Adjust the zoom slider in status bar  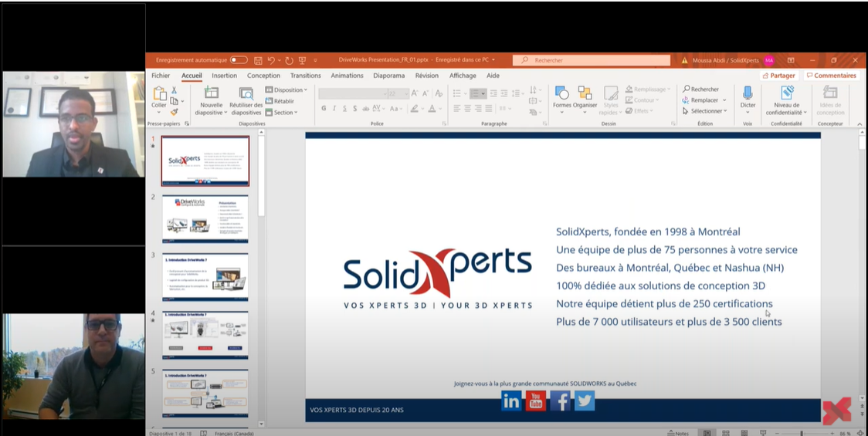[x=802, y=433]
